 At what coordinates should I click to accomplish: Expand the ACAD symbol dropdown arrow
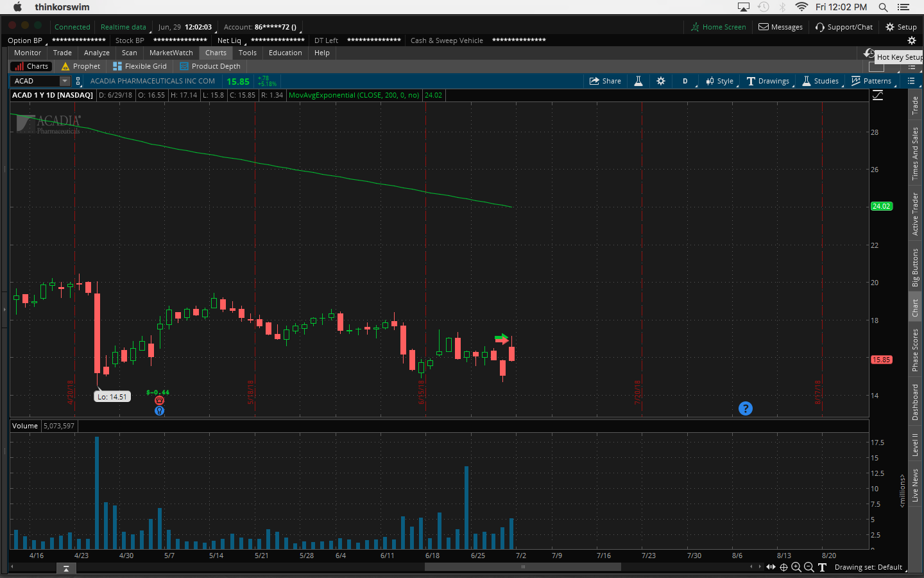[x=65, y=81]
